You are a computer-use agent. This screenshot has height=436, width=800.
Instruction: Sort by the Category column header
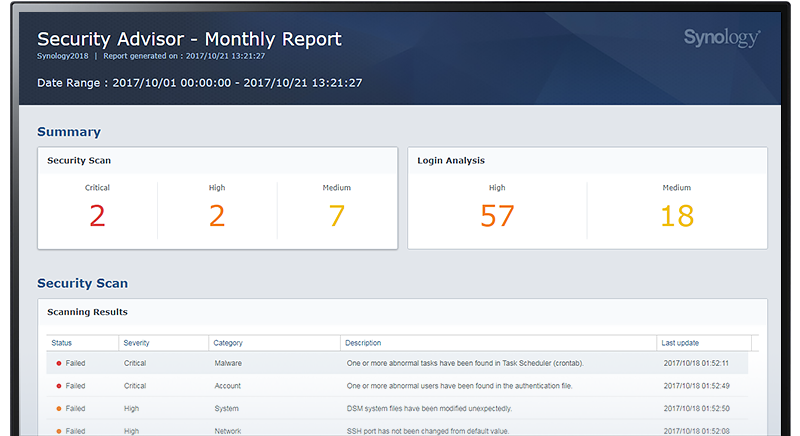(x=229, y=343)
